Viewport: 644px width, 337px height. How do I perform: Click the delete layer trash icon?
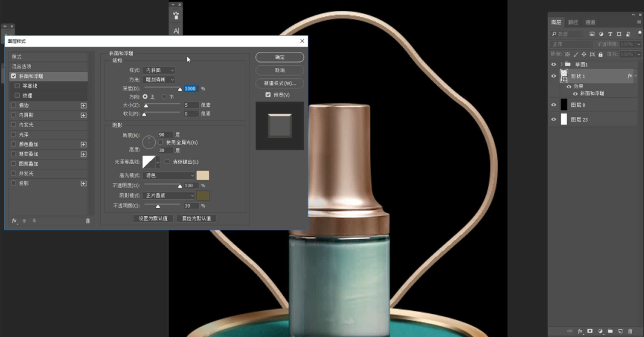[x=630, y=330]
